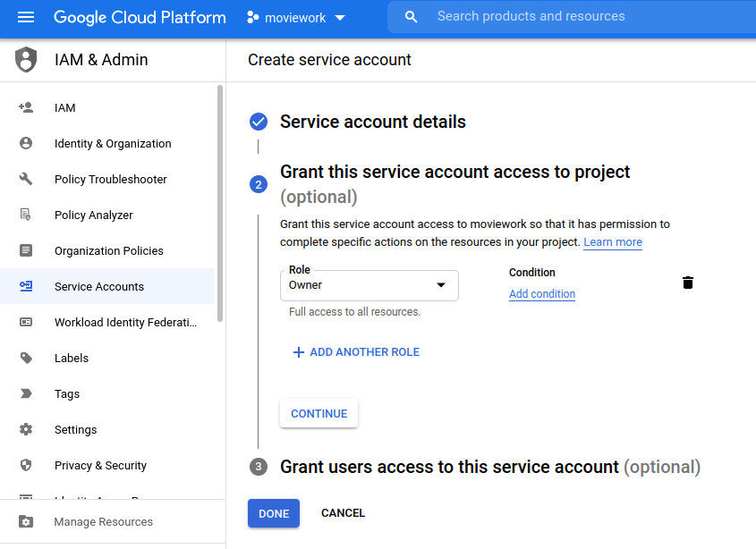Click the completed step checkmark icon
This screenshot has width=756, height=549.
[259, 122]
